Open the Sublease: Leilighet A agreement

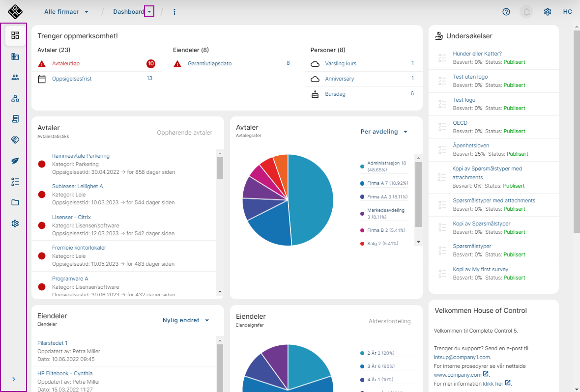78,186
